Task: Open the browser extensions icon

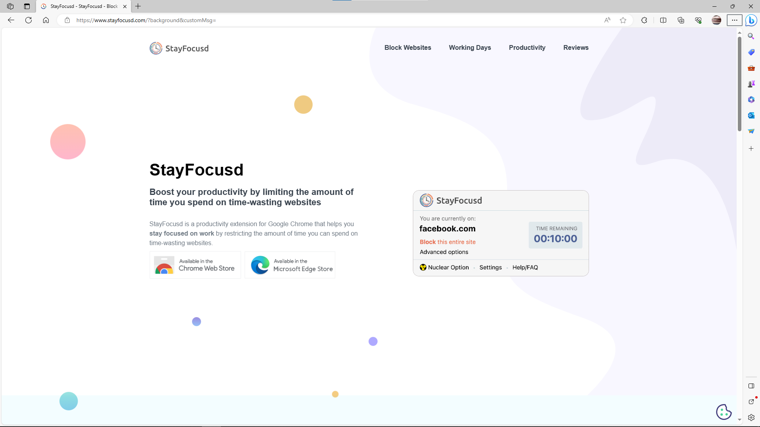Action: pyautogui.click(x=644, y=20)
